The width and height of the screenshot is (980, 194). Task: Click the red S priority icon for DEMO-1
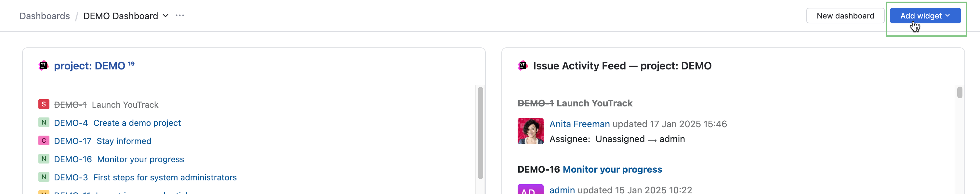(44, 104)
